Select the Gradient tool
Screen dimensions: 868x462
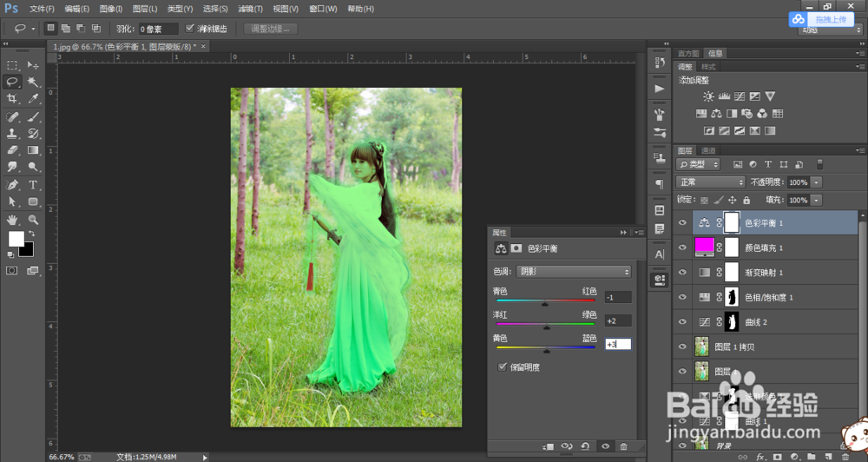[33, 150]
